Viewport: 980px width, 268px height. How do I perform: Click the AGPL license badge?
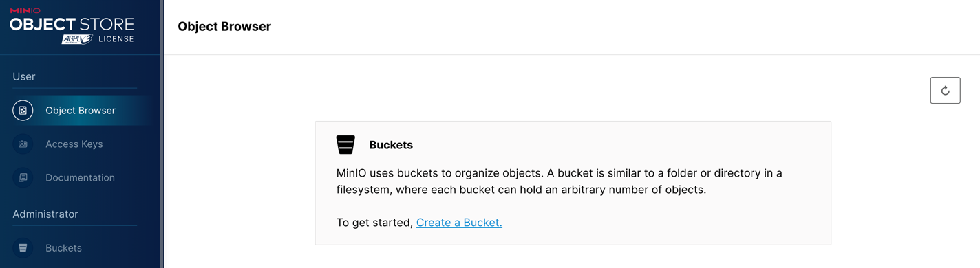point(77,39)
